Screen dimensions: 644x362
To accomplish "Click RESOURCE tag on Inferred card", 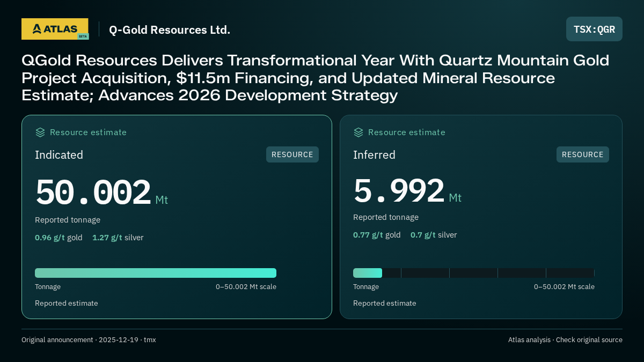I will (583, 154).
